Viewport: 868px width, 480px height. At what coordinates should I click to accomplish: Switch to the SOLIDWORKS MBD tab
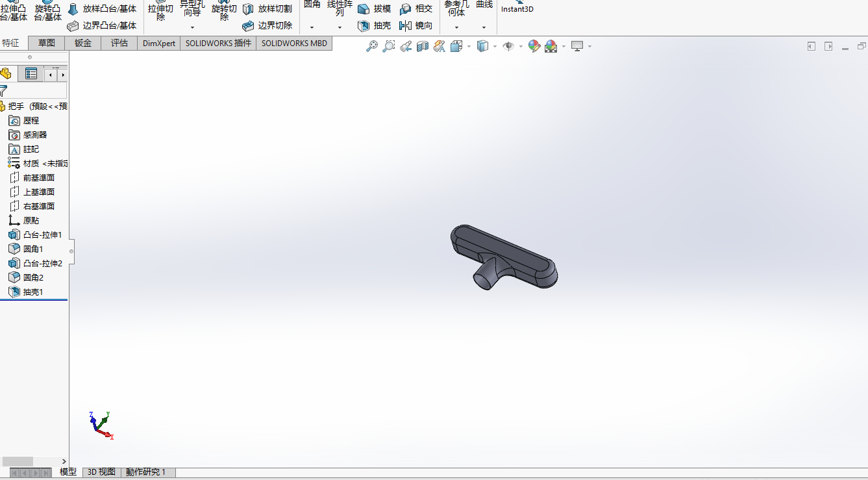pos(294,43)
